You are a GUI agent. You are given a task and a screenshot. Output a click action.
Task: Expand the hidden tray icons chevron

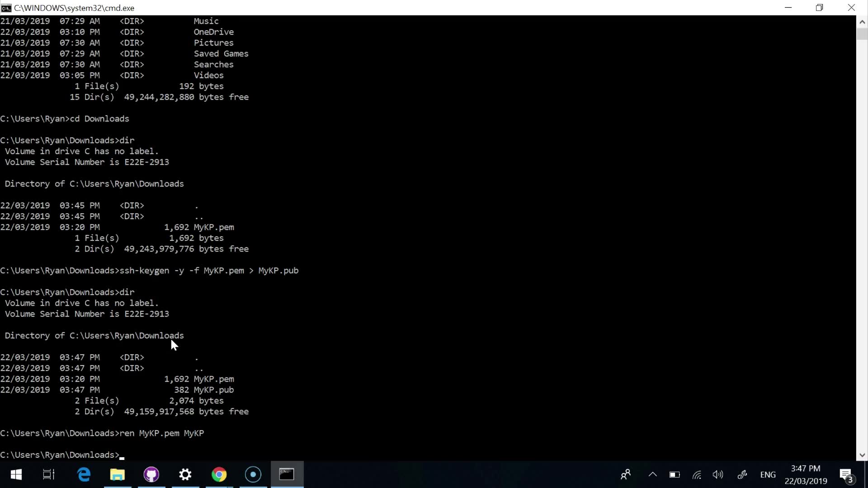652,474
